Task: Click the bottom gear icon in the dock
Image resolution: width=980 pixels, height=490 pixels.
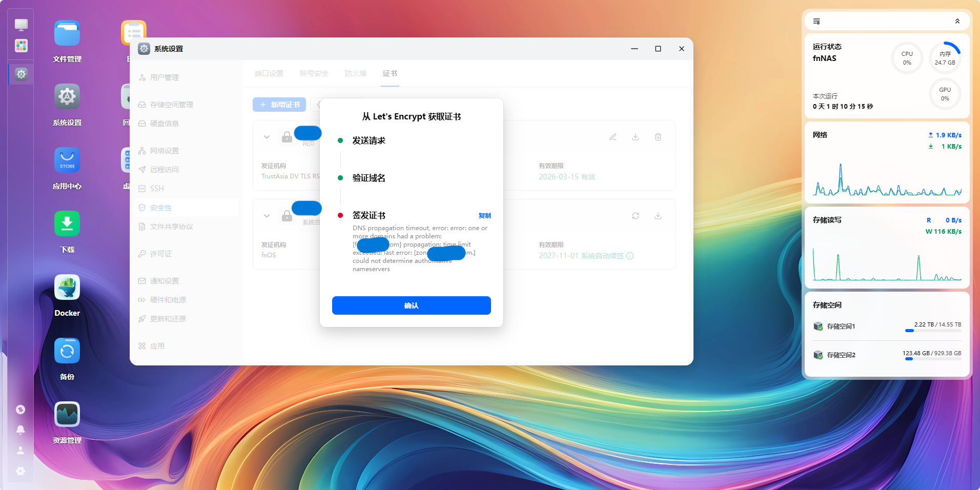Action: [21, 471]
